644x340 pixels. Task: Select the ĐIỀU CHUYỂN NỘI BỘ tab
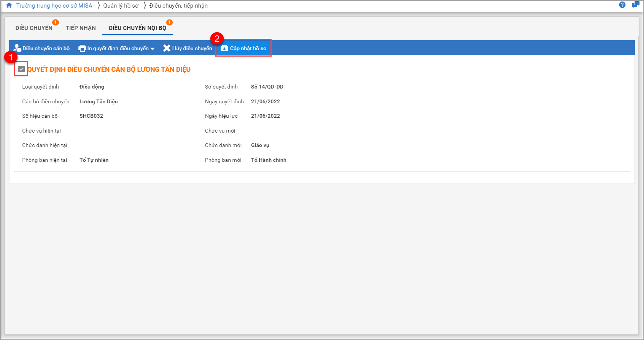click(x=137, y=28)
